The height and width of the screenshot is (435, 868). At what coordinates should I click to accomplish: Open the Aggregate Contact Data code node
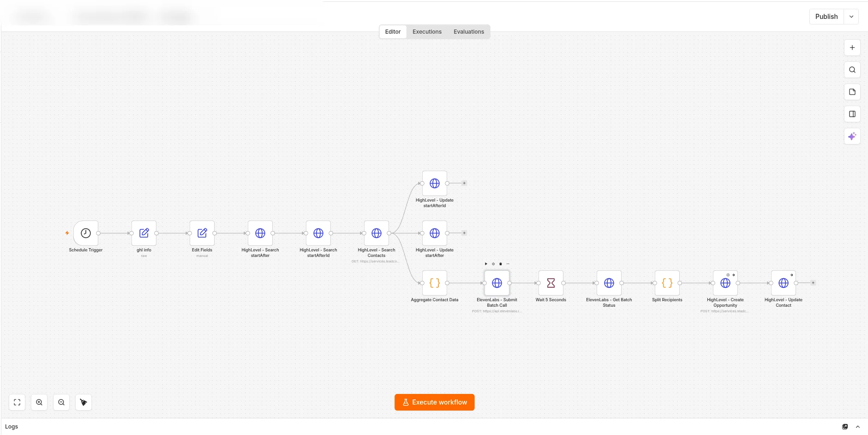(x=435, y=283)
